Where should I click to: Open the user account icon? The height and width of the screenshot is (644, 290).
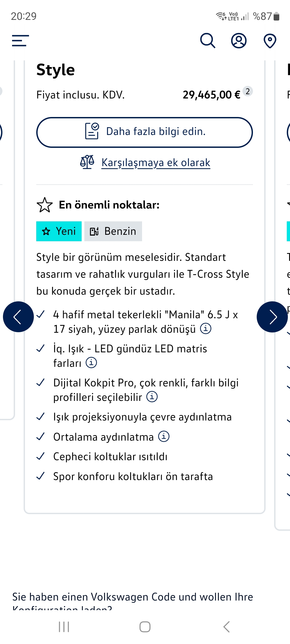(239, 41)
